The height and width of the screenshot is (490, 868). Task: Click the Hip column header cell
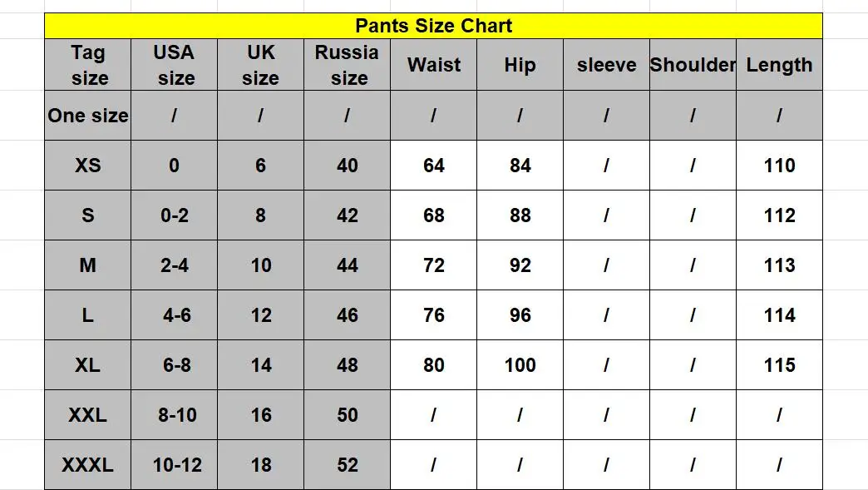(x=520, y=65)
